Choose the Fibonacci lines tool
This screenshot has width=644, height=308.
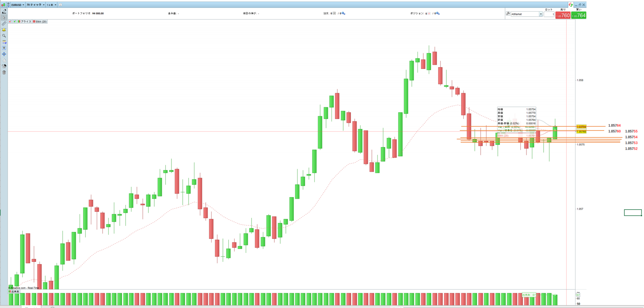tap(4, 42)
